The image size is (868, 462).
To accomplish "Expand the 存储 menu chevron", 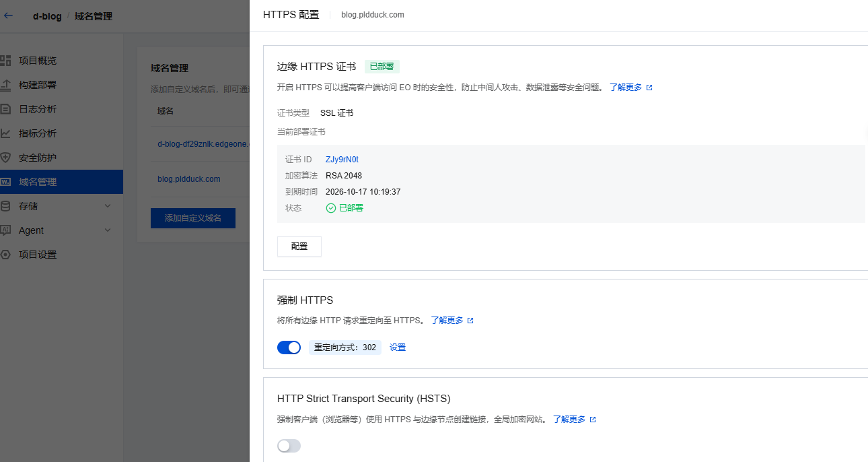I will coord(108,206).
